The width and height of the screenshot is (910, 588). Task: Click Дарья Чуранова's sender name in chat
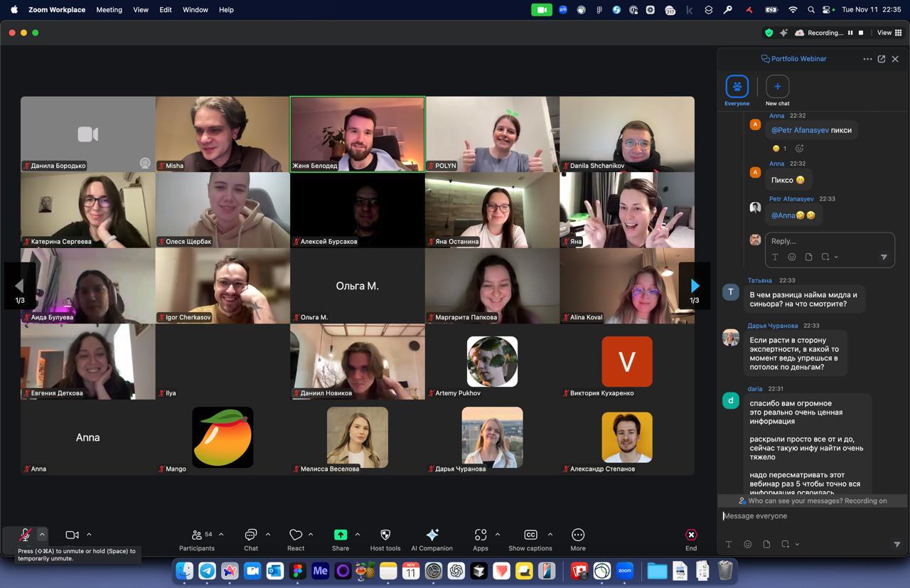tap(773, 326)
